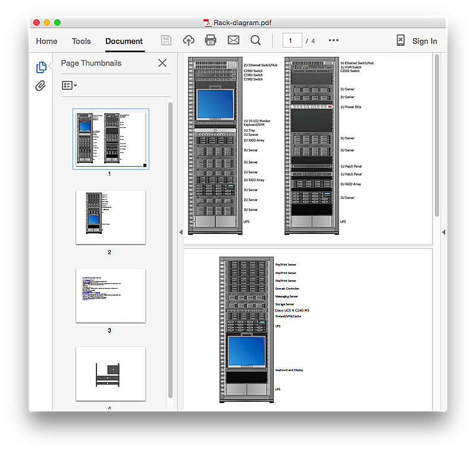Switch to the Tools tab
Viewport: 476px width, 453px height.
pyautogui.click(x=82, y=41)
